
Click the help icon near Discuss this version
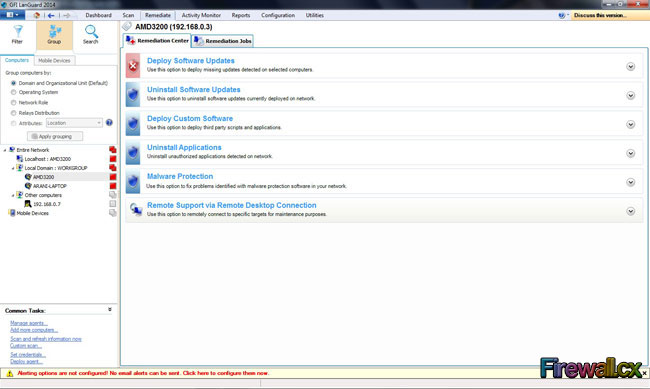(x=562, y=15)
